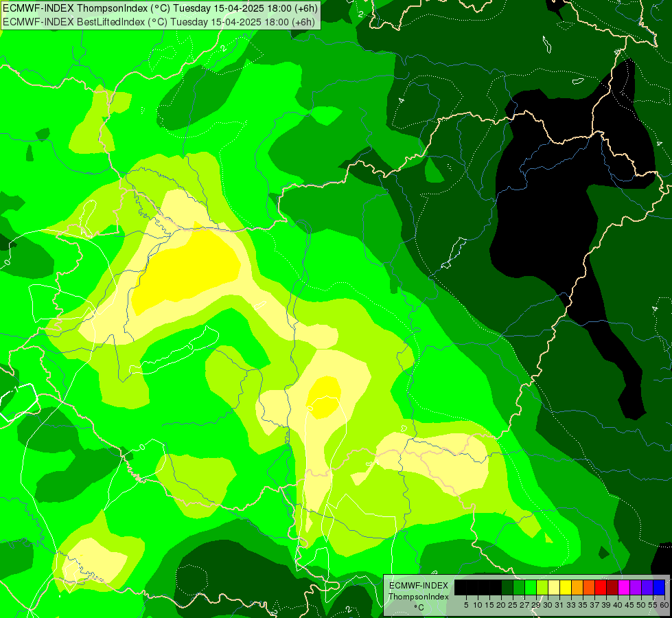Click the legend's '°C' unit label
The width and height of the screenshot is (672, 618).
click(x=419, y=607)
